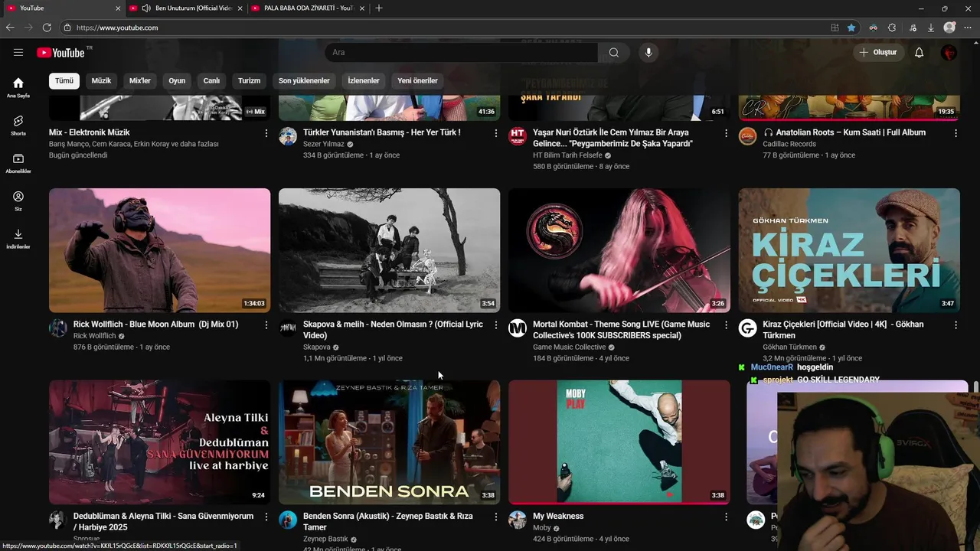Image resolution: width=980 pixels, height=551 pixels.
Task: Select the Mix'ler filter chip
Action: [x=140, y=80]
